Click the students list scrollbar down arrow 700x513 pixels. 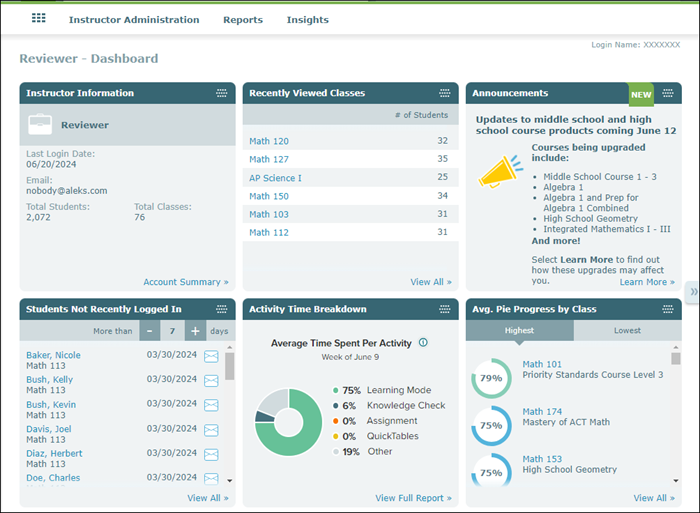point(229,481)
